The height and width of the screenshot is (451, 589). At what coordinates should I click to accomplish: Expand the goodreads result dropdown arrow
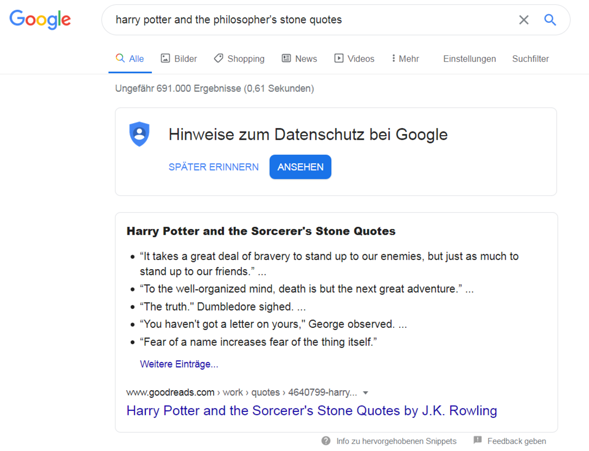click(x=365, y=393)
